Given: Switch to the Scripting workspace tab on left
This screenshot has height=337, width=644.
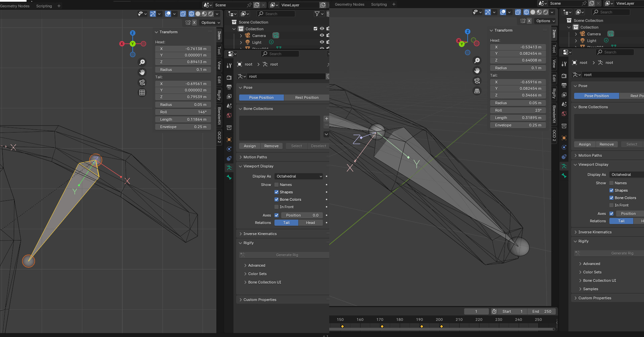Looking at the screenshot, I should click(44, 6).
